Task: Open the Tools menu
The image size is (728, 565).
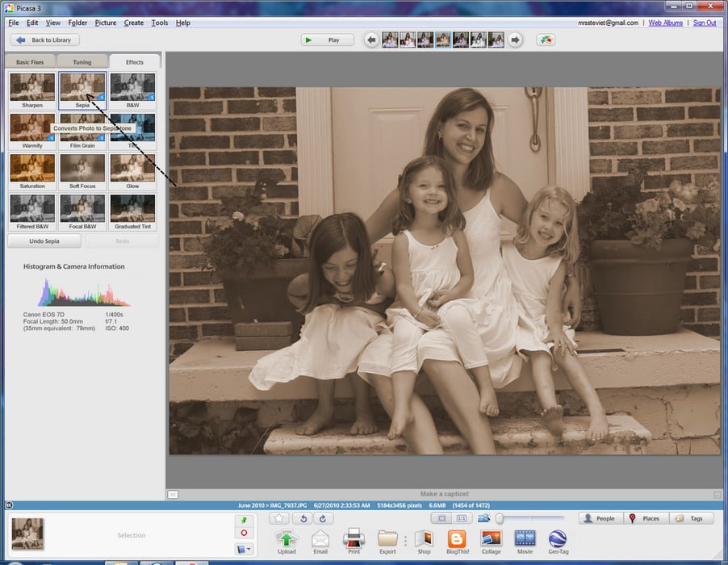Action: pyautogui.click(x=160, y=23)
